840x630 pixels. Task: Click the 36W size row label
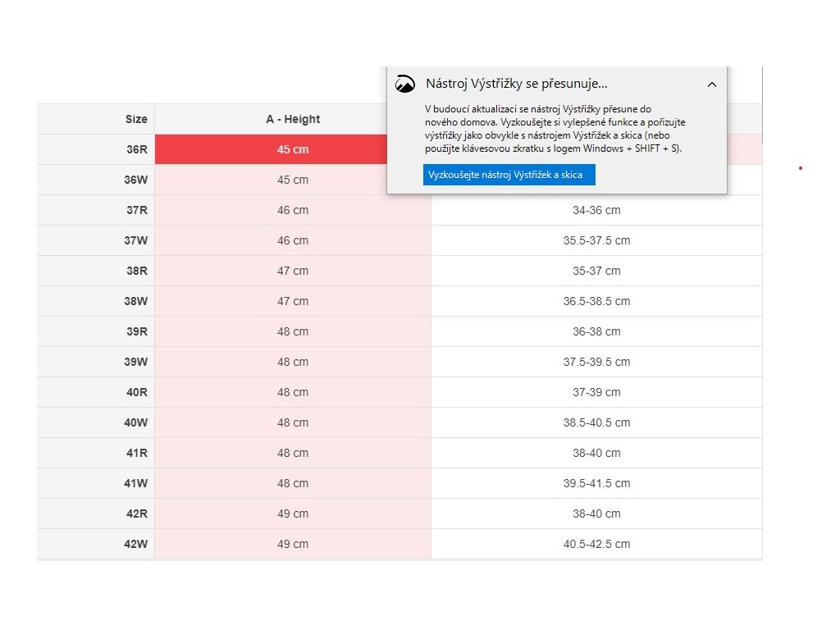pyautogui.click(x=136, y=180)
